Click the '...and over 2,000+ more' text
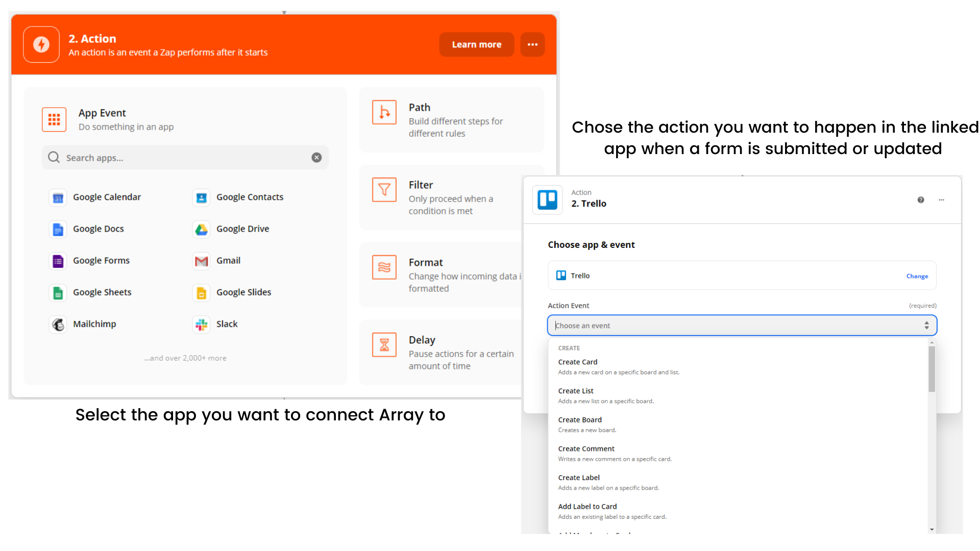980x551 pixels. point(185,358)
